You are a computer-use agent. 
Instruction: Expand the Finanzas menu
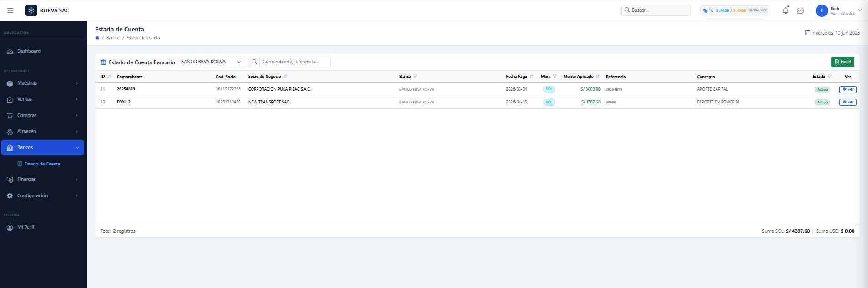tap(43, 180)
